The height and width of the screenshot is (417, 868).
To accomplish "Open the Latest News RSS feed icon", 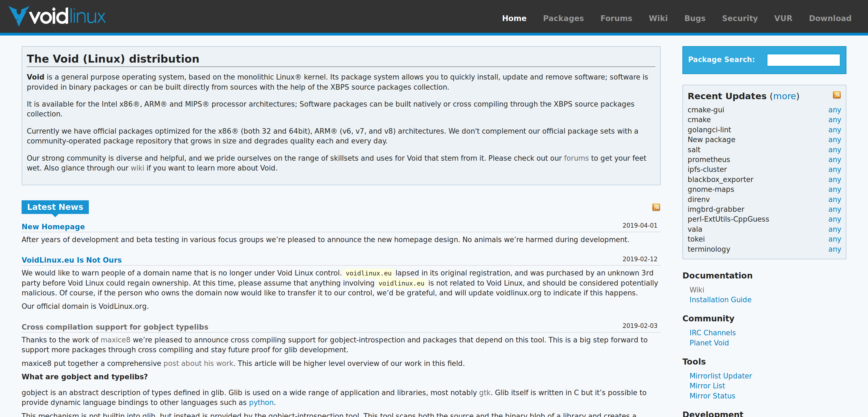I will (656, 207).
